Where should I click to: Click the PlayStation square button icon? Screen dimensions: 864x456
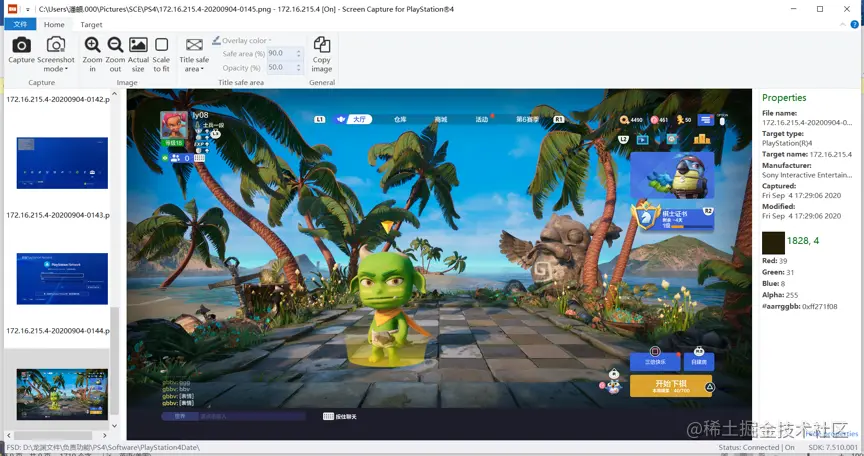[655, 351]
